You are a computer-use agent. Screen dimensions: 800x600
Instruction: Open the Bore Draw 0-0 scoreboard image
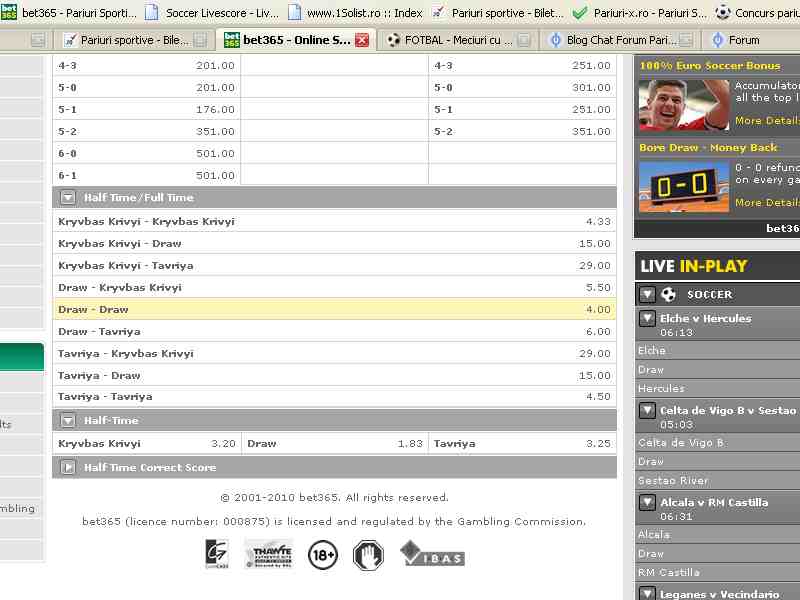684,187
